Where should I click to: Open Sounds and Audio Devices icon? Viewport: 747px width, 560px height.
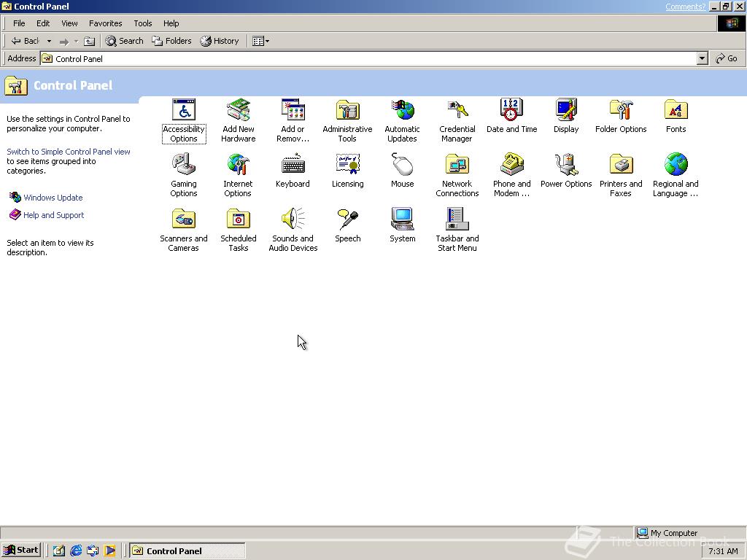point(293,219)
